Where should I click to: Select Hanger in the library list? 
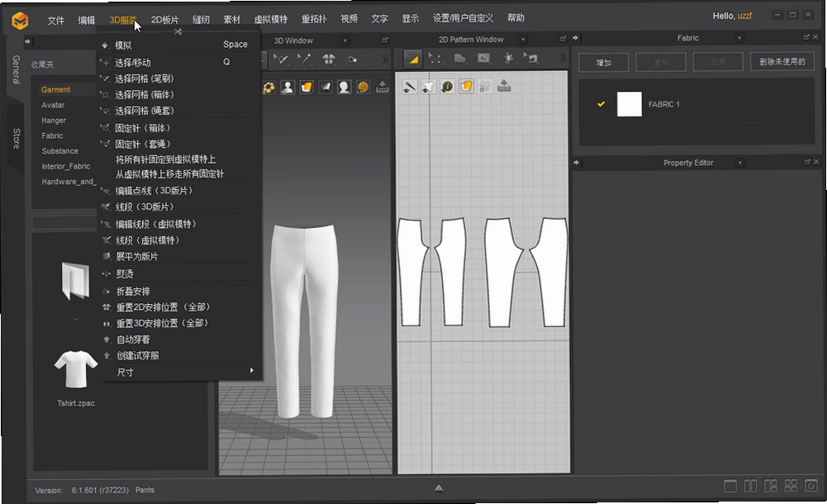54,120
